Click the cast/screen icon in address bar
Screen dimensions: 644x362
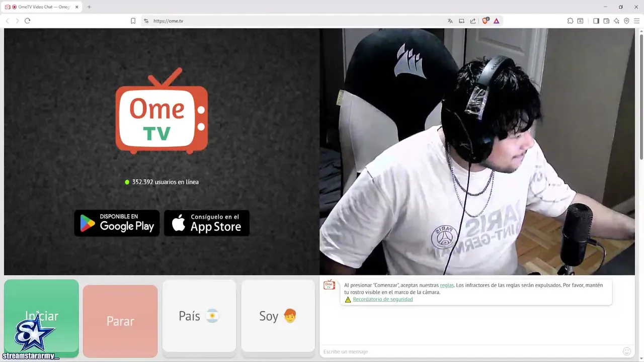click(x=461, y=21)
